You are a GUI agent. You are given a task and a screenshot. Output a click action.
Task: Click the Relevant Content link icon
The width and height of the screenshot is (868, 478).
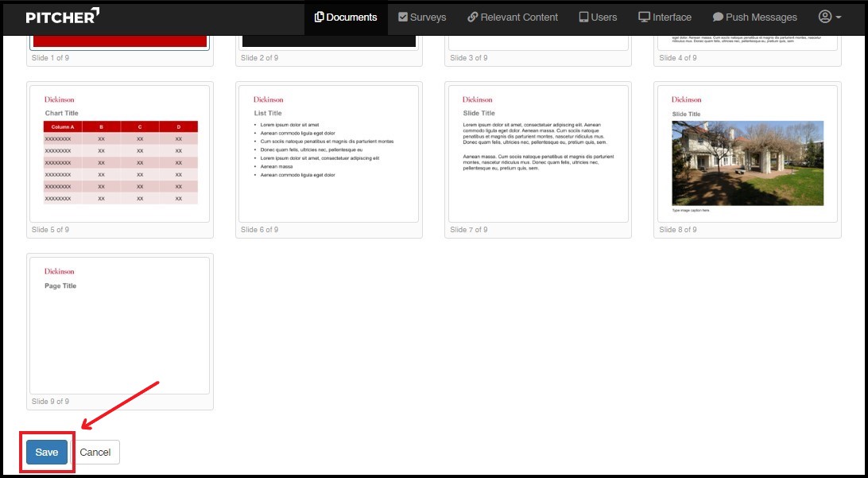point(473,17)
